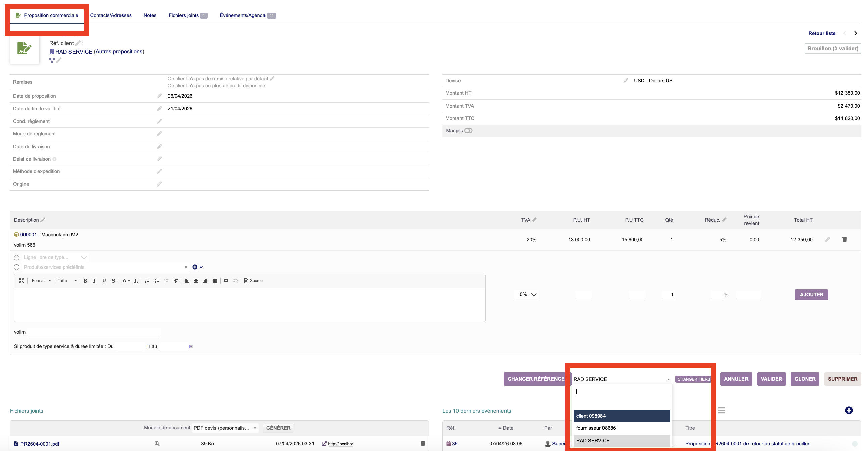Add new event with plus circle icon
Image resolution: width=868 pixels, height=451 pixels.
[849, 411]
